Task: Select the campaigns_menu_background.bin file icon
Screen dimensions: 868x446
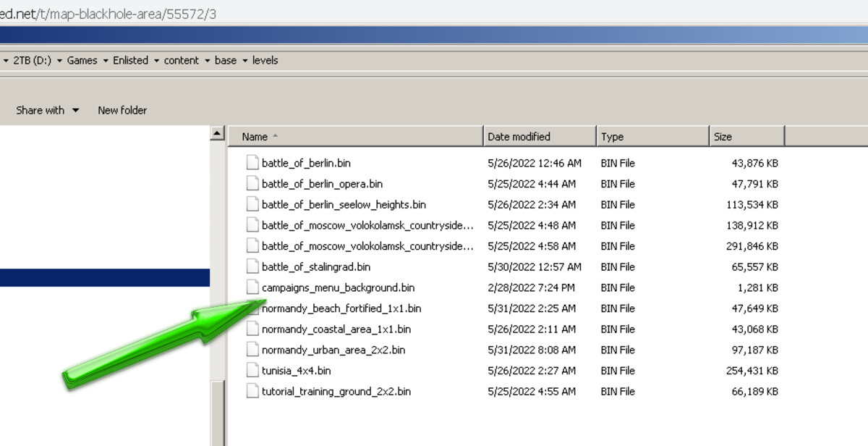Action: (252, 287)
